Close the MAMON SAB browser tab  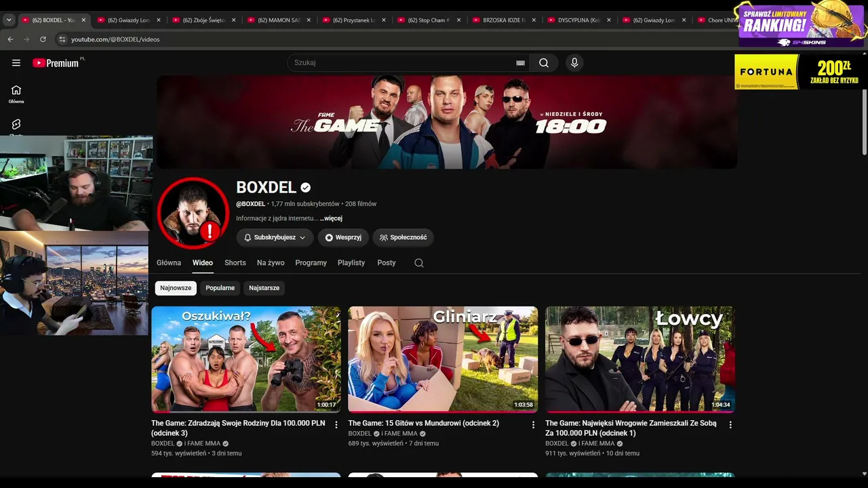pos(309,20)
